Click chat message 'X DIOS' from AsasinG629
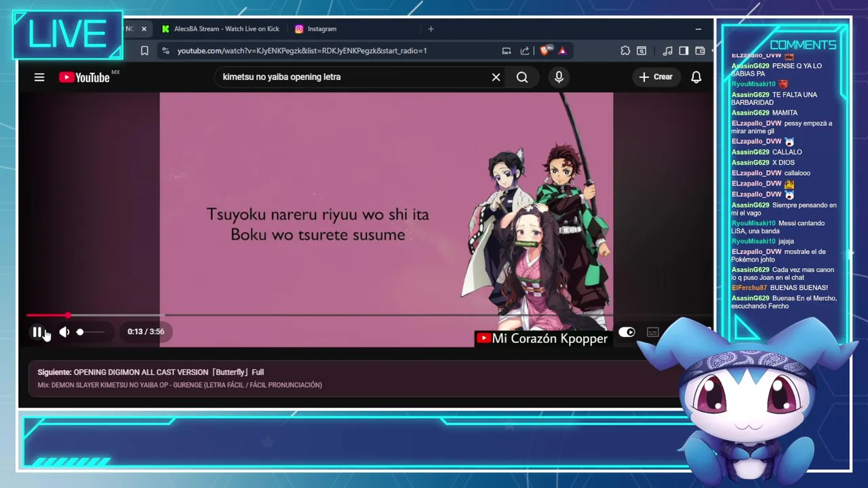Image resolution: width=868 pixels, height=488 pixels. 783,163
